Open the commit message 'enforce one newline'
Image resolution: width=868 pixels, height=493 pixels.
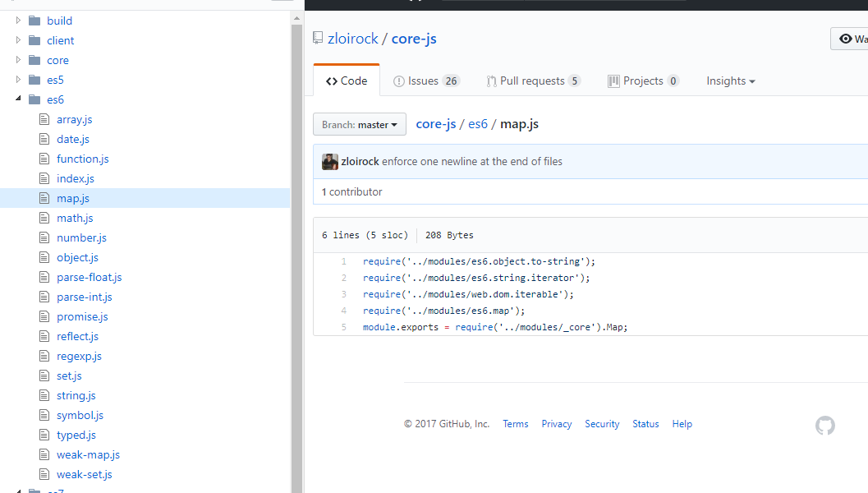tap(472, 162)
